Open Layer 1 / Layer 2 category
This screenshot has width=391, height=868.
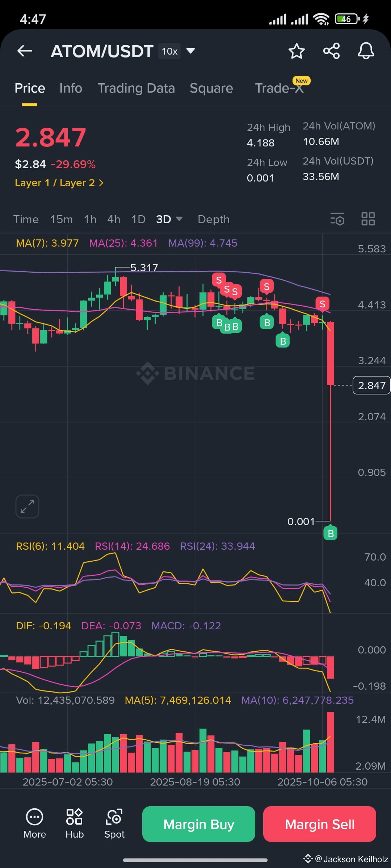[59, 183]
